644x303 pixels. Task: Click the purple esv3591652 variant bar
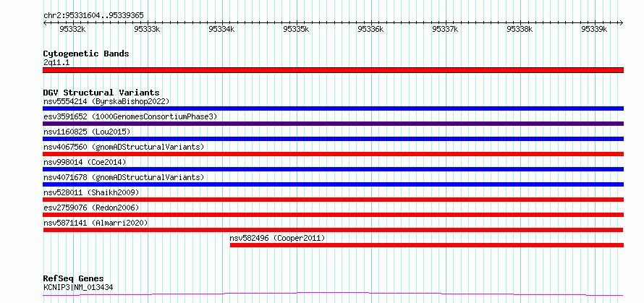[x=333, y=124]
